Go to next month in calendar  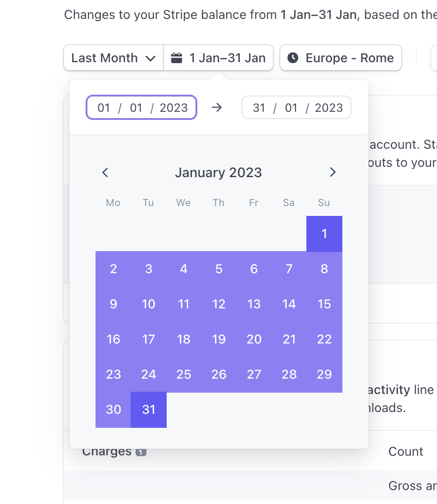[x=332, y=172]
